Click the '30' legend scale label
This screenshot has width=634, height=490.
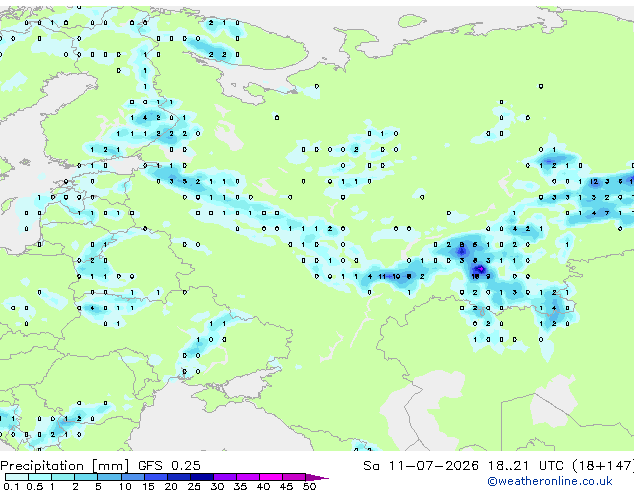coord(217,486)
